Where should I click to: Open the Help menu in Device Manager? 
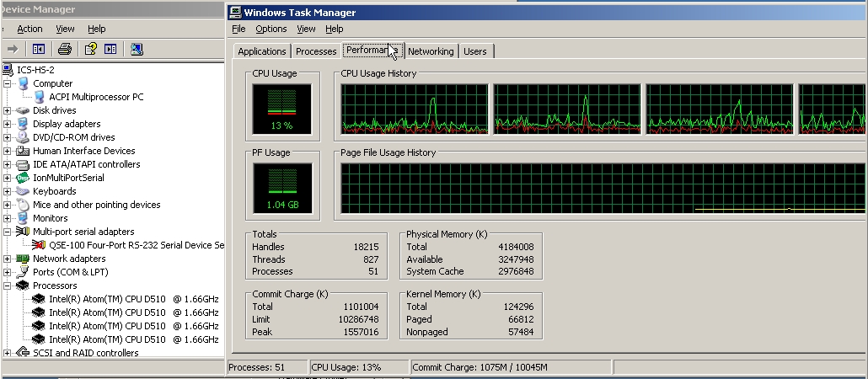[x=96, y=29]
